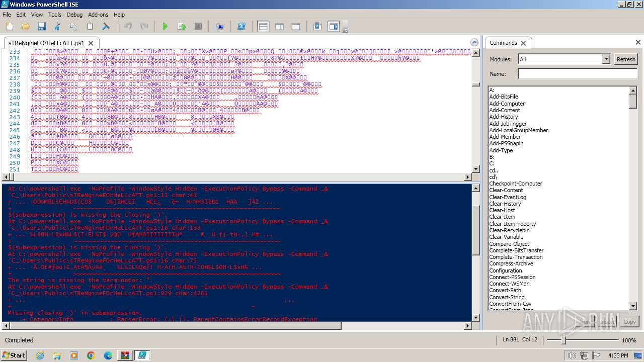Open Windows Explorer from the taskbar
Image resolution: width=644 pixels, height=362 pixels.
click(x=57, y=355)
